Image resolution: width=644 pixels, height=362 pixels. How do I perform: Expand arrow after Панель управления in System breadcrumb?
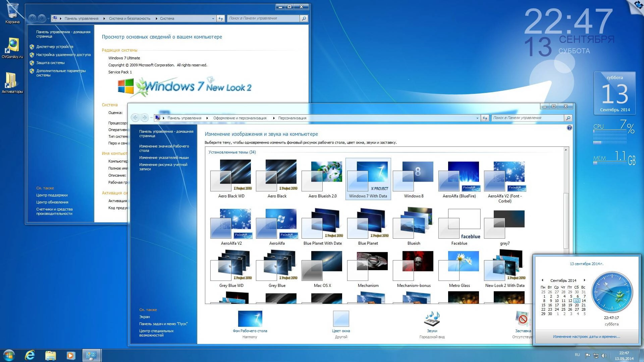click(x=104, y=18)
